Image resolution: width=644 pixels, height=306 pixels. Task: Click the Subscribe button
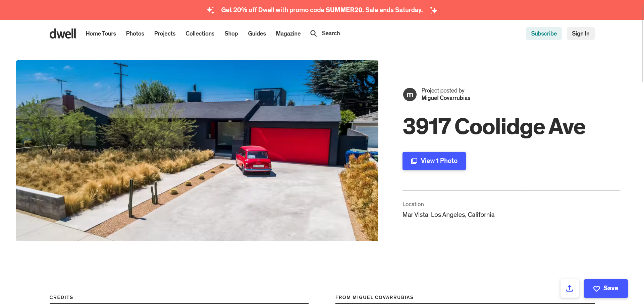pos(544,34)
